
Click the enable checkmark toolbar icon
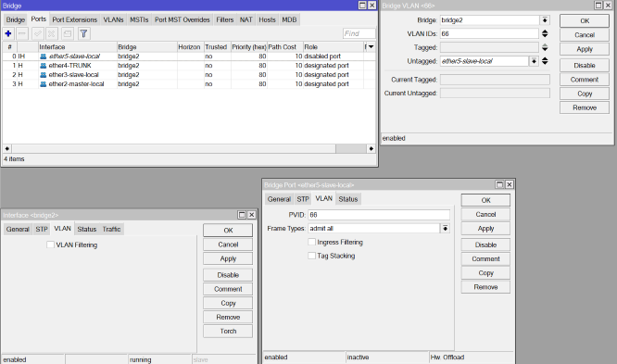[x=38, y=33]
